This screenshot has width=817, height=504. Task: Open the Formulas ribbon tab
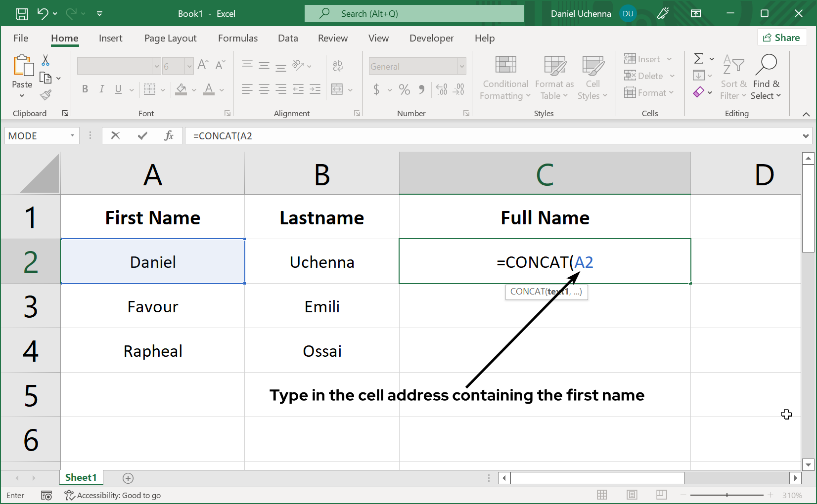pyautogui.click(x=237, y=38)
